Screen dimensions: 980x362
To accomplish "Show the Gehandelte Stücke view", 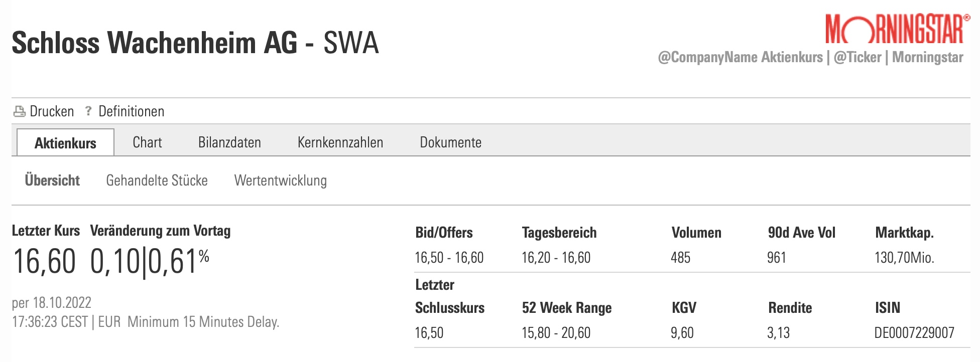I will point(157,180).
